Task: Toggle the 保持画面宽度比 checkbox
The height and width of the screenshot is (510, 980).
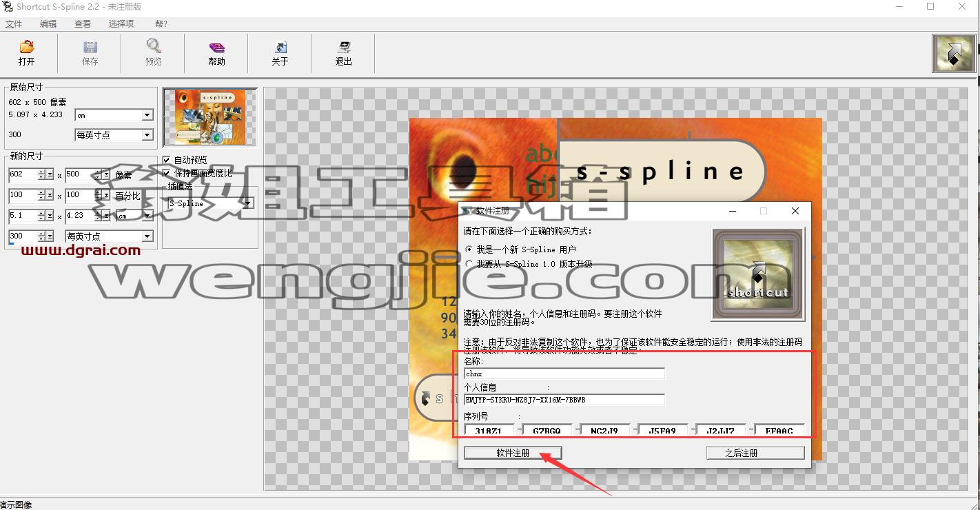Action: click(x=166, y=172)
